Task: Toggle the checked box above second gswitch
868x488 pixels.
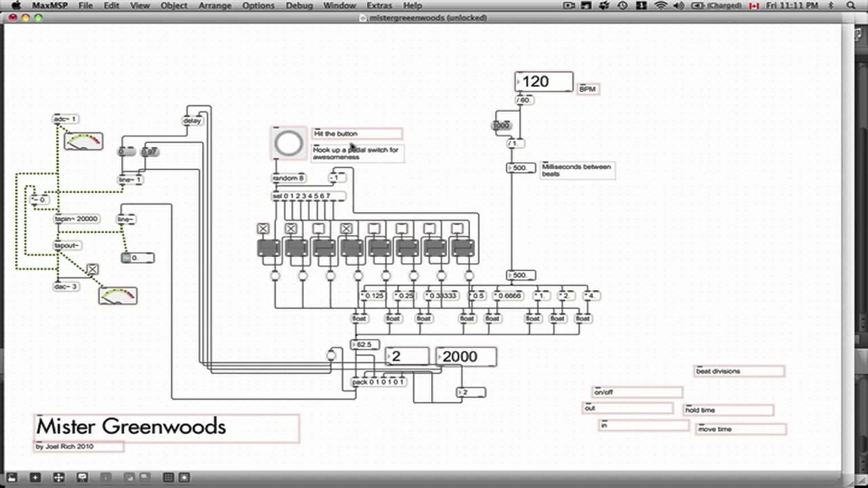Action: tap(291, 228)
